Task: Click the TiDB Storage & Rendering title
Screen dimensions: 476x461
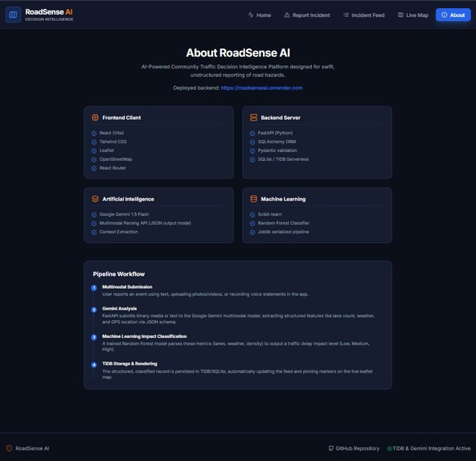Action: pos(129,364)
